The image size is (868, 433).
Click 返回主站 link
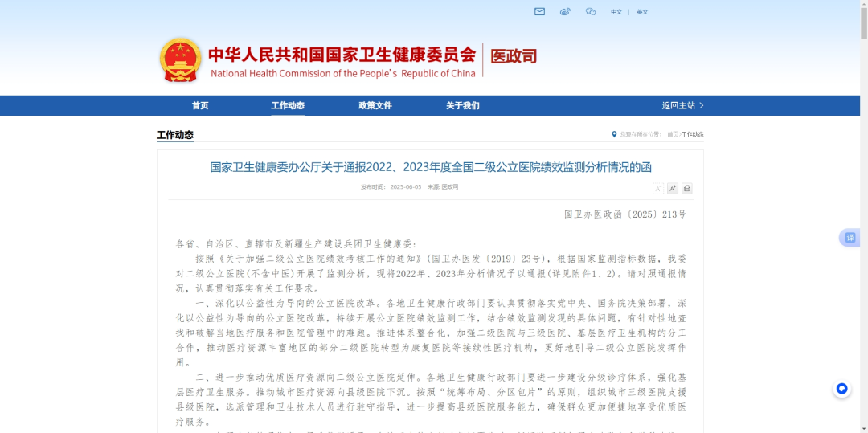tap(683, 105)
